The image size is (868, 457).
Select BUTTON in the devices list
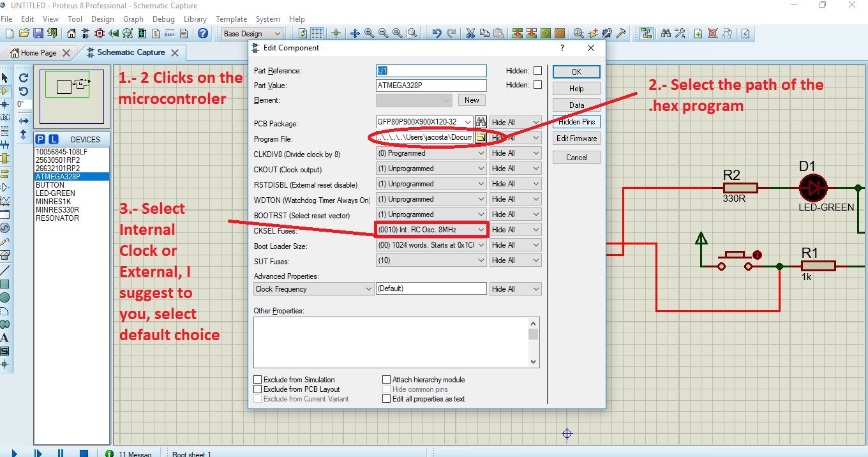(50, 185)
